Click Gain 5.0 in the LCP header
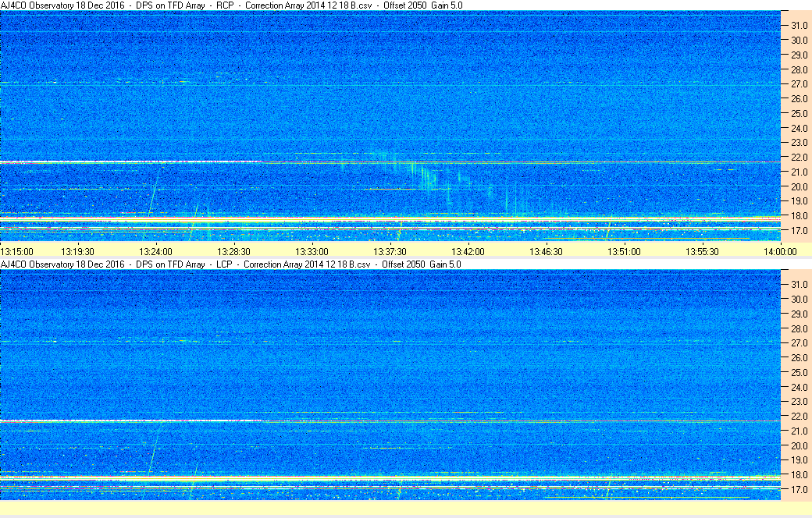The height and width of the screenshot is (518, 812). click(446, 264)
